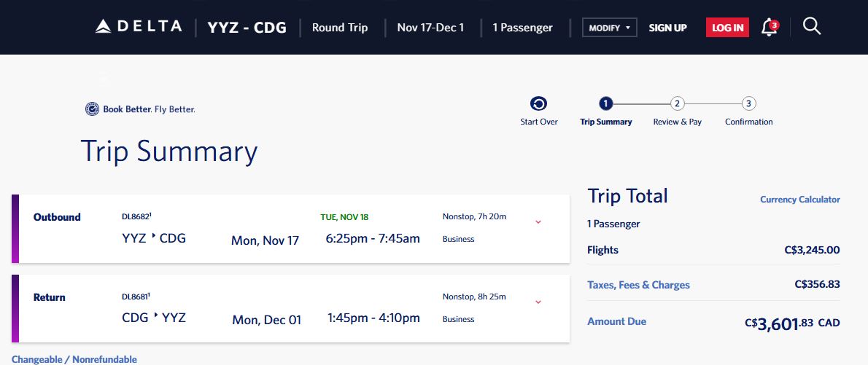The image size is (868, 365).
Task: Click the Start Over circular arrow icon
Action: click(538, 103)
